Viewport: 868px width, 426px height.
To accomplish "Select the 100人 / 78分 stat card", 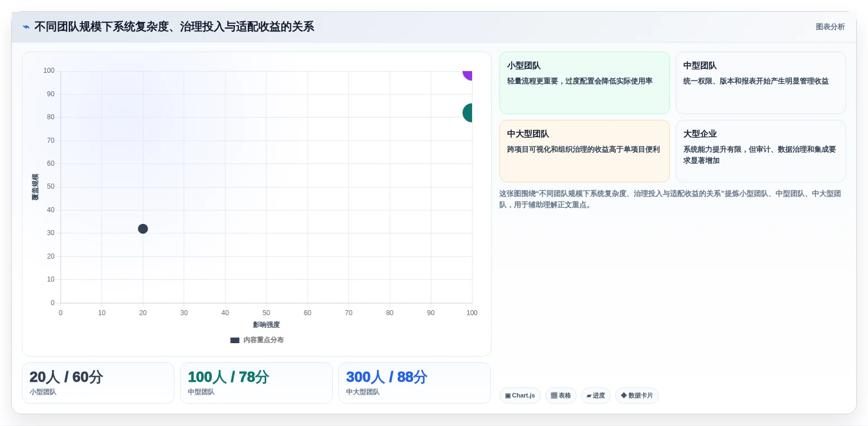I will point(256,383).
